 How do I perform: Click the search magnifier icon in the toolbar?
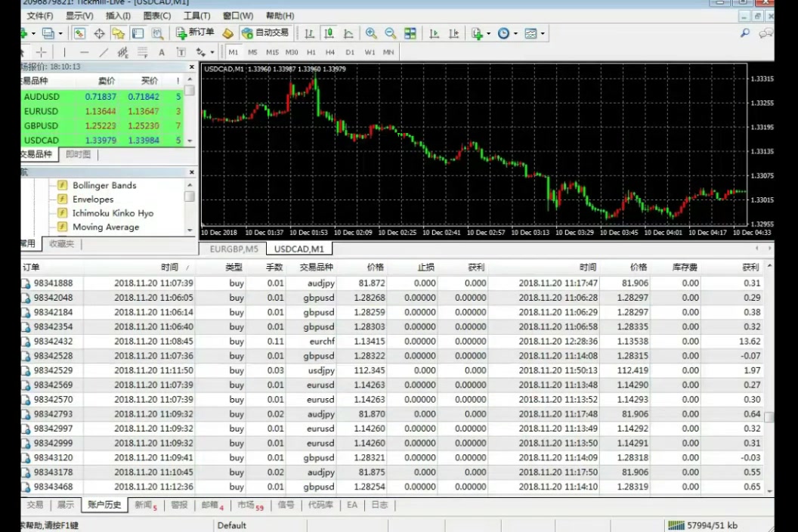pyautogui.click(x=745, y=33)
